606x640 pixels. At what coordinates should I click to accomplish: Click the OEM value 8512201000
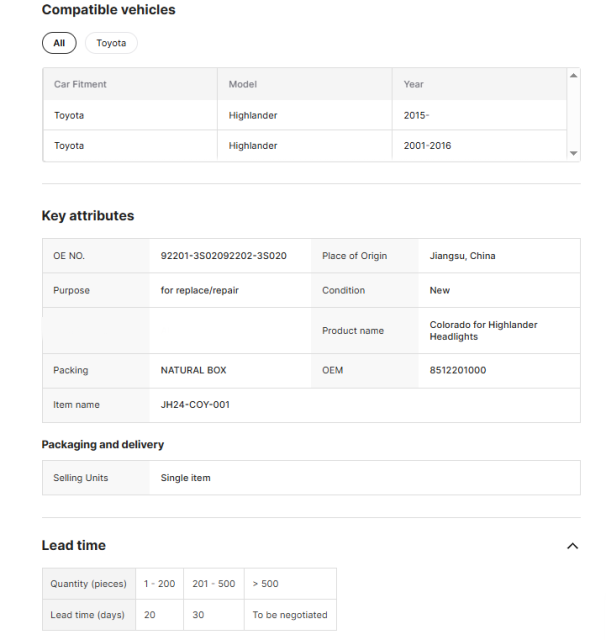pyautogui.click(x=457, y=370)
